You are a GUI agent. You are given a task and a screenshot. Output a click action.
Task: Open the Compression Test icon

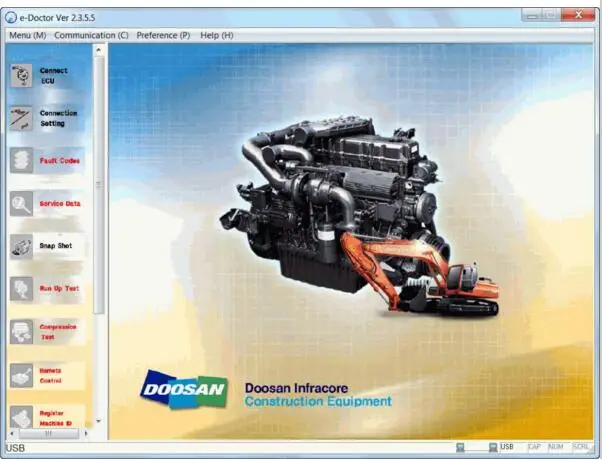(x=21, y=332)
